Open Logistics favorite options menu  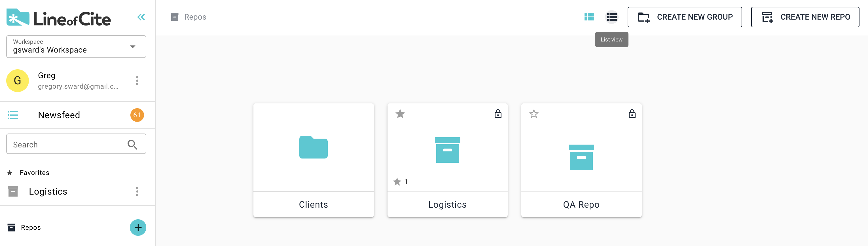click(137, 192)
